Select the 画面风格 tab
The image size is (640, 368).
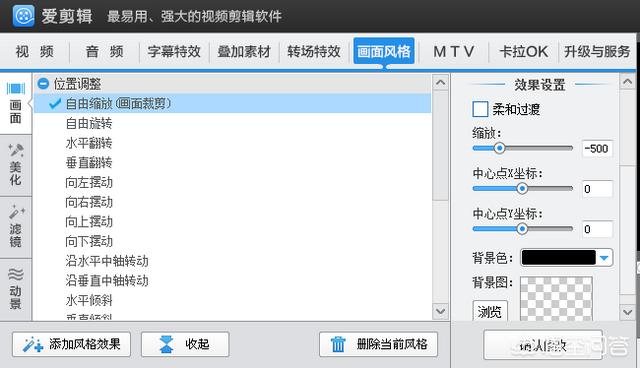pos(384,51)
